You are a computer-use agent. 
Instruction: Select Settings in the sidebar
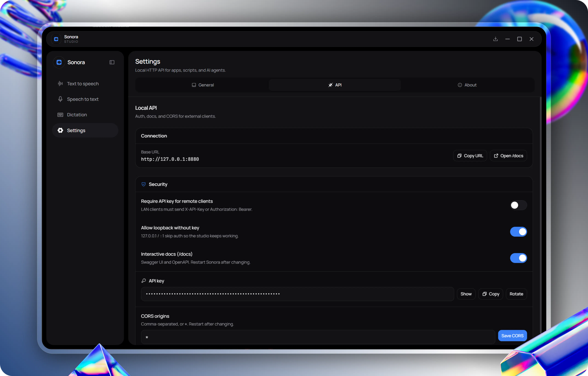pos(85,130)
